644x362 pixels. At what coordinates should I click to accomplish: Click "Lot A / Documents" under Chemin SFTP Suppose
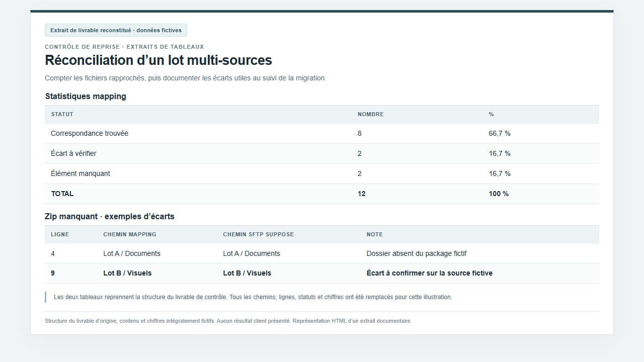pyautogui.click(x=252, y=253)
